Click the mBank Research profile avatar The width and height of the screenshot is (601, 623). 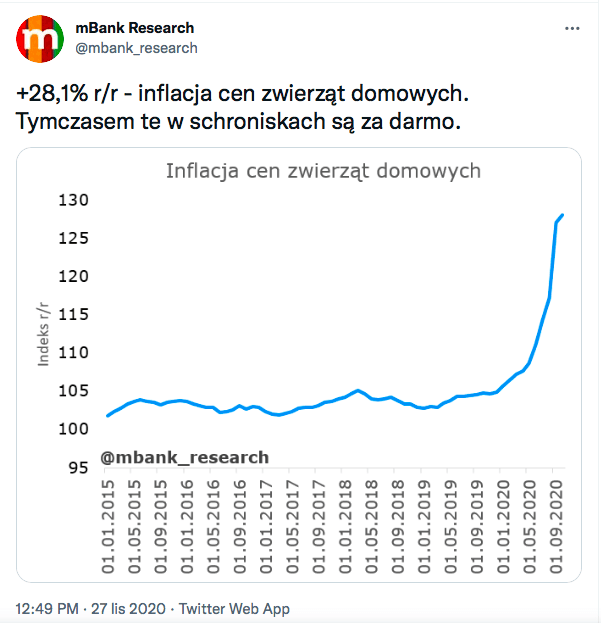40,38
